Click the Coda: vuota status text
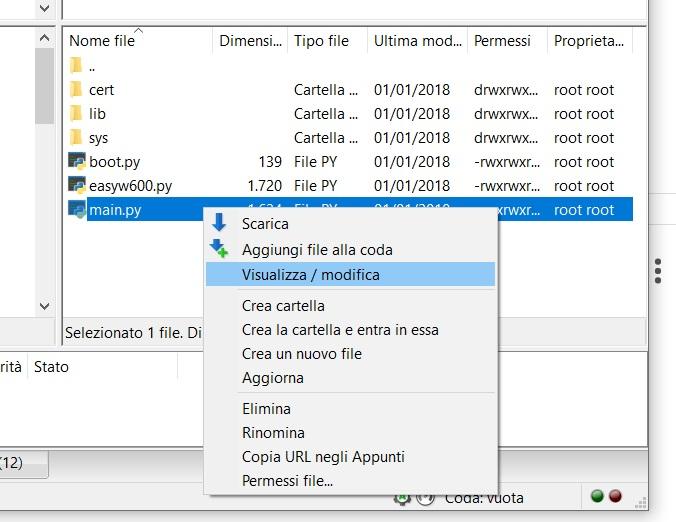The image size is (676, 522). coord(484,498)
